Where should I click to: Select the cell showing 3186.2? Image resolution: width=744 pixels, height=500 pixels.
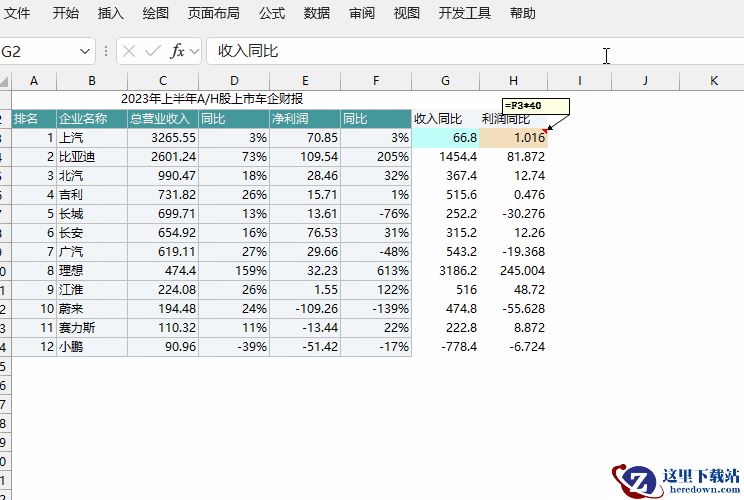point(445,271)
